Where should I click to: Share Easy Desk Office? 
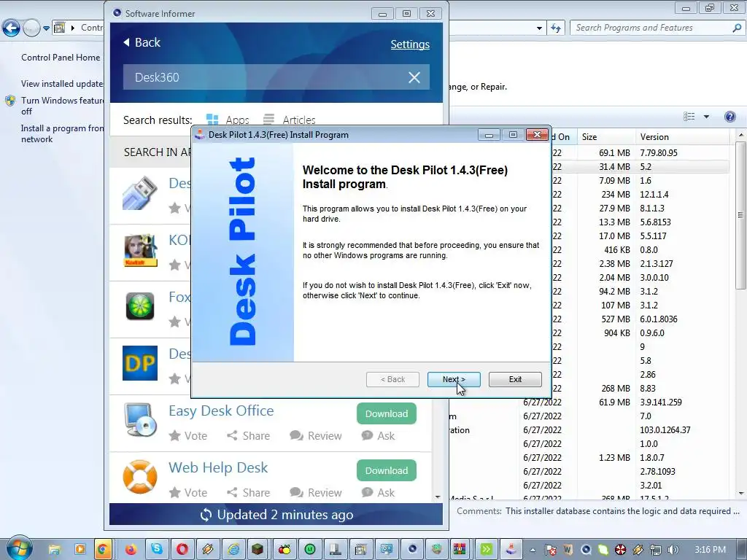[x=248, y=436]
